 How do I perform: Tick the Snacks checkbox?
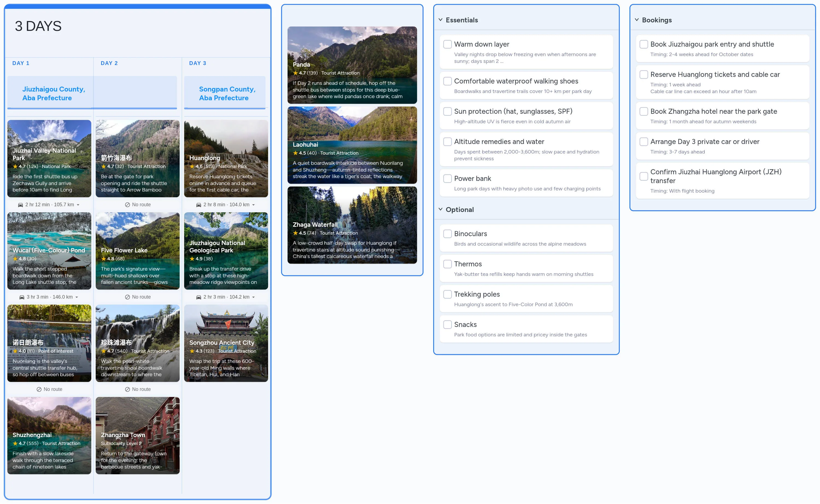coord(447,325)
